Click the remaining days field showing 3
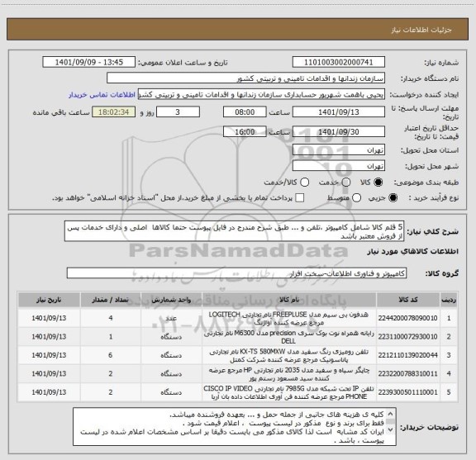Screen dimensions: 476x460 click(x=178, y=112)
